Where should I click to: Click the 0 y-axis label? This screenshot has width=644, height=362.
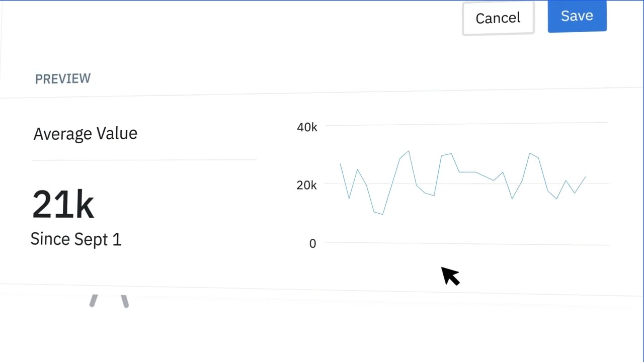tap(312, 244)
